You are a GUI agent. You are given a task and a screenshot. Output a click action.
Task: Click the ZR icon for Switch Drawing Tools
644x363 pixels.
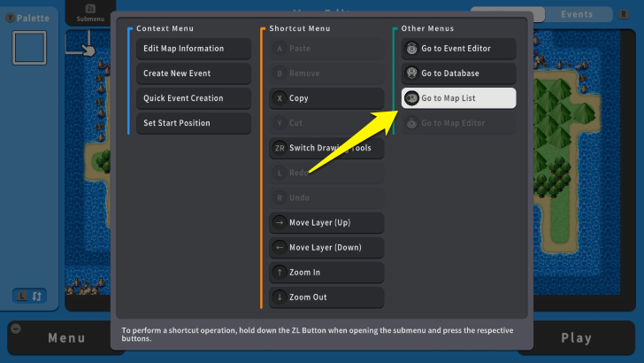click(x=280, y=148)
